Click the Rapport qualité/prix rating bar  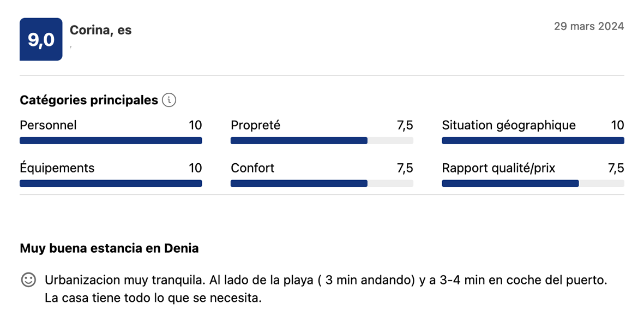533,183
